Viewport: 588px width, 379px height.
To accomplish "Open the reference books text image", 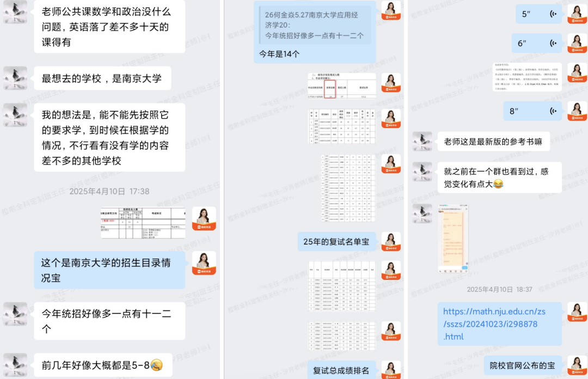I will point(527,77).
